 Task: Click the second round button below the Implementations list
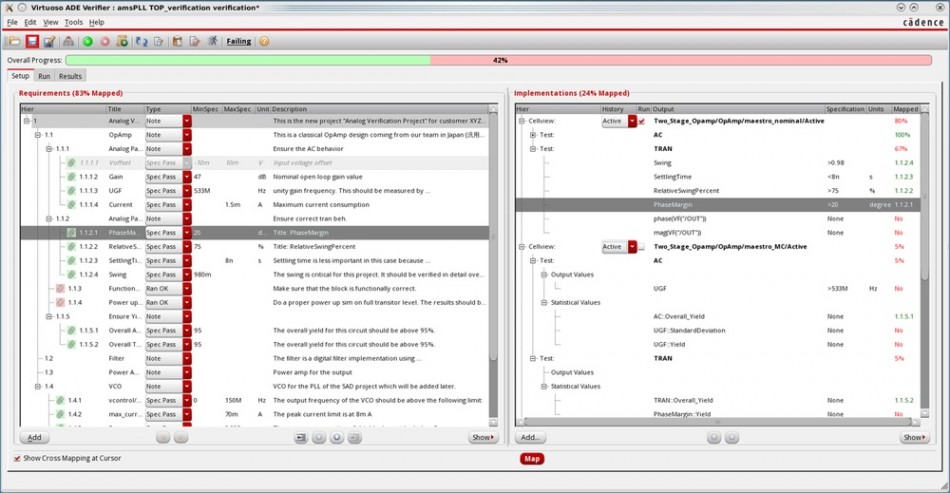(x=732, y=437)
